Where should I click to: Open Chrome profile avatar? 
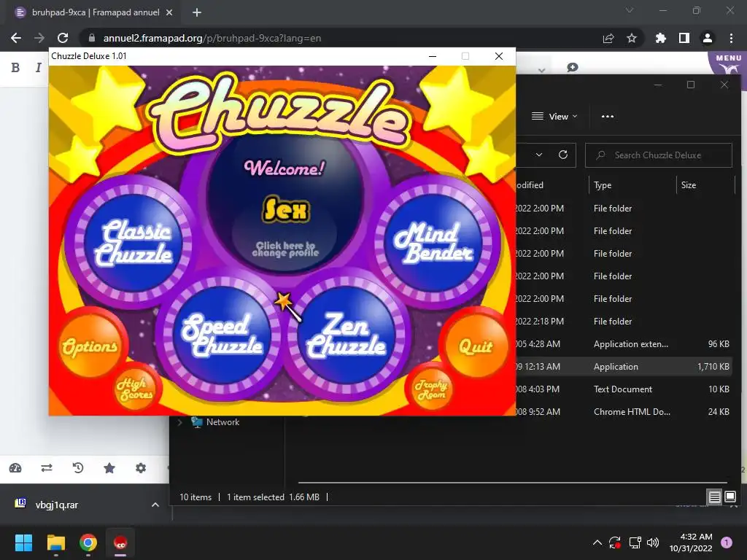(x=708, y=38)
